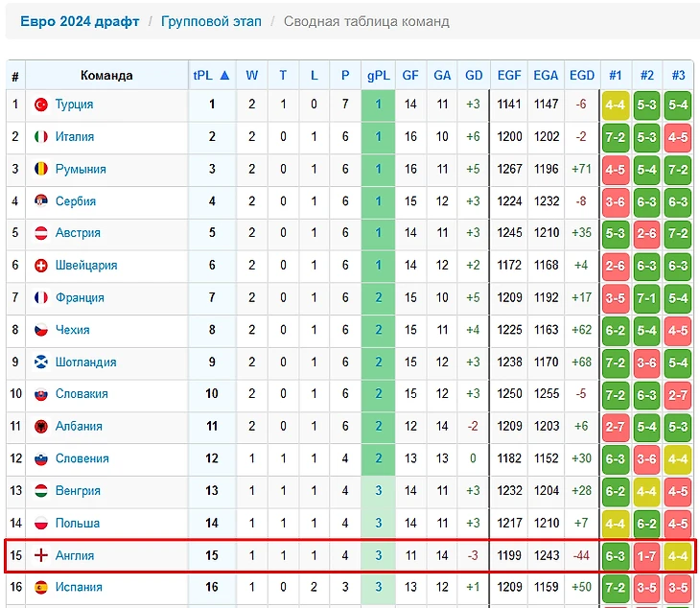Click Turkey's yellow 4-4 score badge
The image size is (700, 608).
tap(616, 105)
